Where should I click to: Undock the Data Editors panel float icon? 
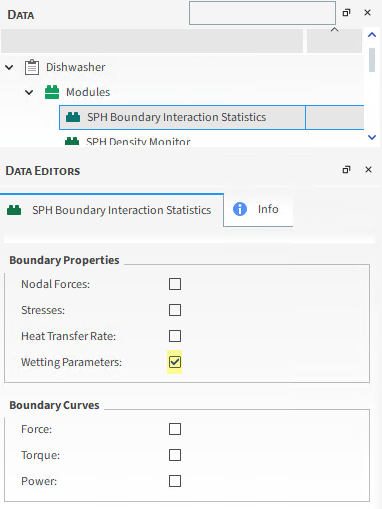click(x=346, y=170)
